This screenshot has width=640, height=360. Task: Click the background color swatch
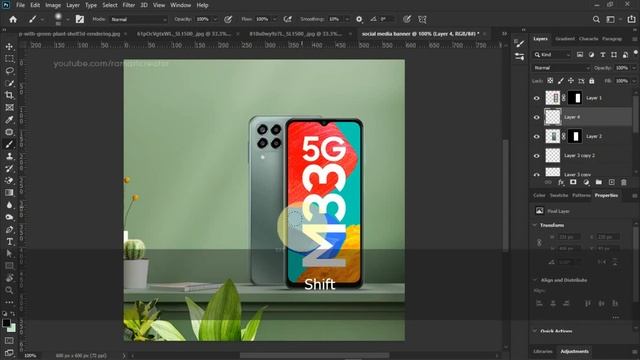click(12, 328)
